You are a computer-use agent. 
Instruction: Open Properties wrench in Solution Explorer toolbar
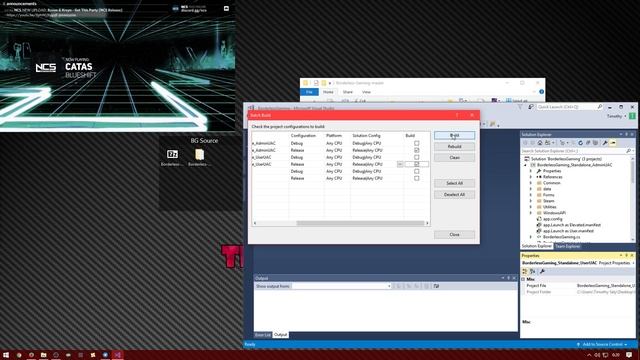coord(605,143)
